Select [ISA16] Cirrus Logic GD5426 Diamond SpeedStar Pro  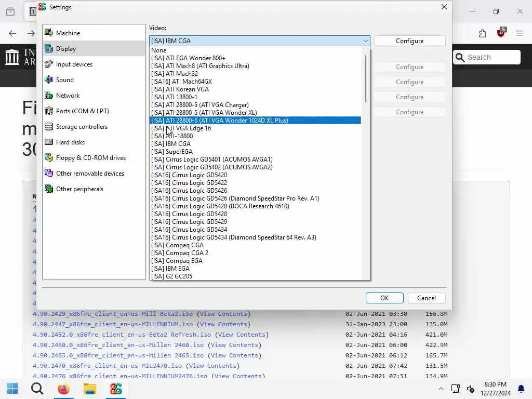255,198
